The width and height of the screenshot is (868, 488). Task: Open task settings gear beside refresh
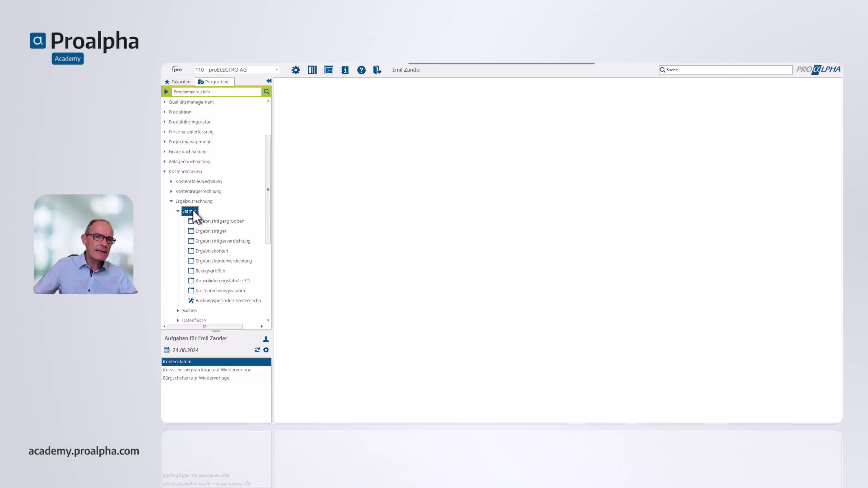[x=266, y=350]
